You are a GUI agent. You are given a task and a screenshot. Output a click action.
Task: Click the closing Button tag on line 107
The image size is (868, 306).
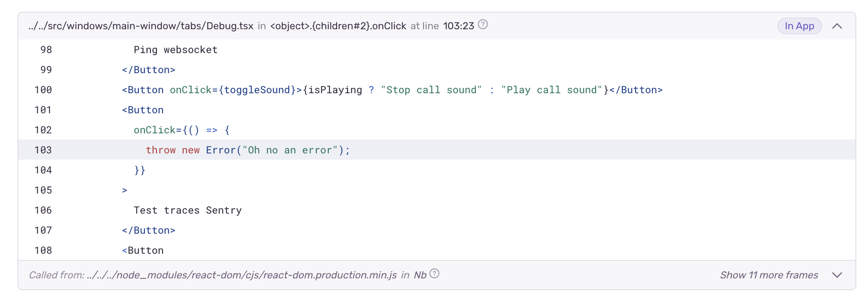pos(149,230)
